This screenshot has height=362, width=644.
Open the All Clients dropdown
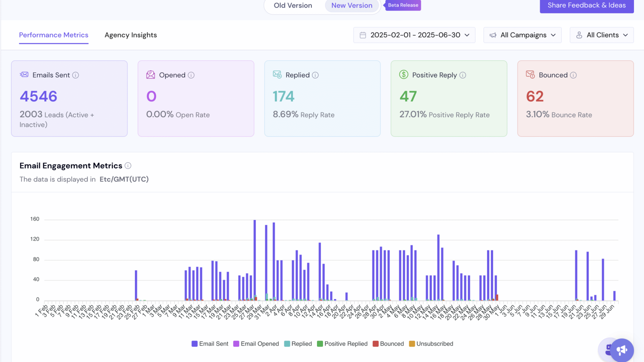click(601, 35)
